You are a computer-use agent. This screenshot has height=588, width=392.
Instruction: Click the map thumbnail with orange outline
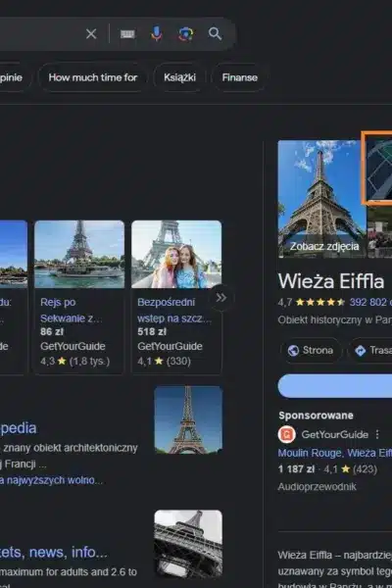tap(377, 168)
